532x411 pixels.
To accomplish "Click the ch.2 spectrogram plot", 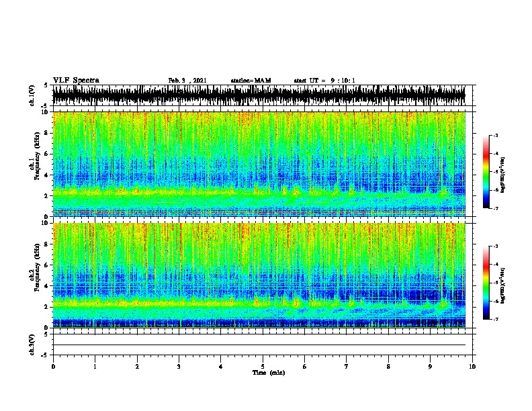I will tap(259, 275).
